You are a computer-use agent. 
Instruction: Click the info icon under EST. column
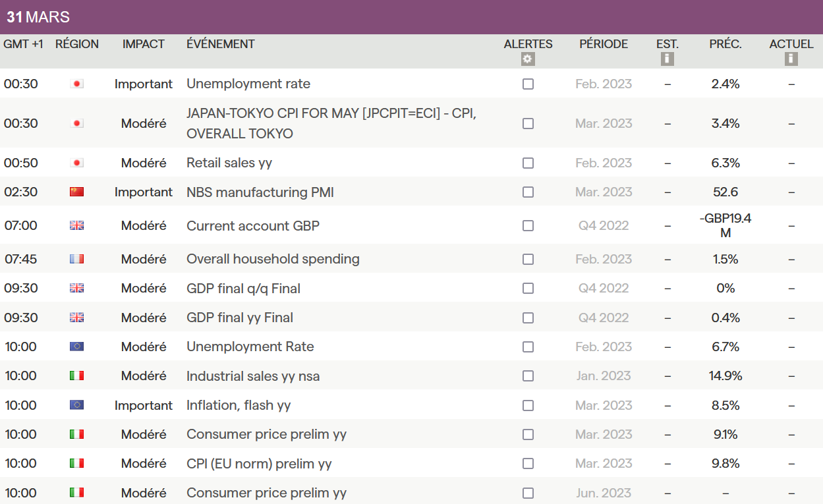tap(667, 59)
